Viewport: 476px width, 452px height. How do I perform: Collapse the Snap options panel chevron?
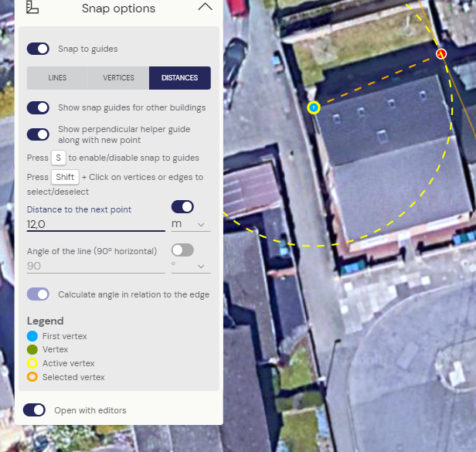tap(206, 7)
